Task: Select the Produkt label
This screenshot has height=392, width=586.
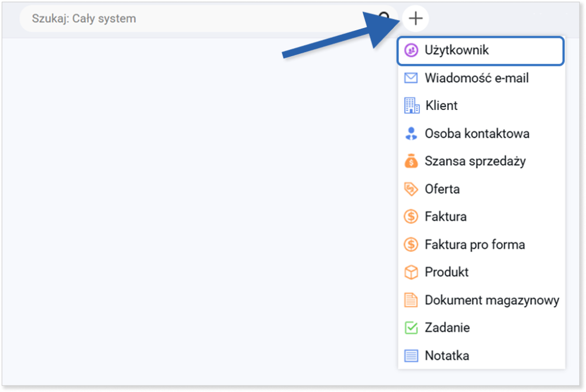Action: click(446, 272)
